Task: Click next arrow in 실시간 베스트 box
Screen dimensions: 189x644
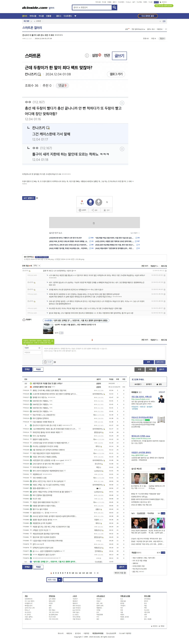Action: 164,469
